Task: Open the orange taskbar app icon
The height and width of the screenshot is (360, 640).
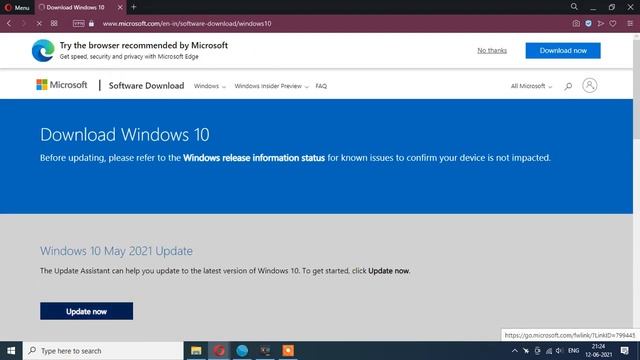Action: (x=288, y=351)
